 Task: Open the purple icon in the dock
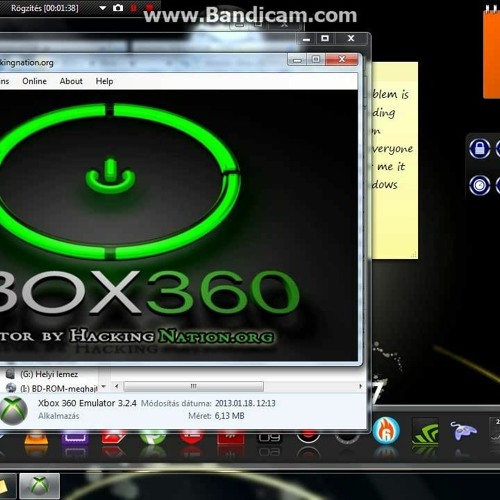click(x=75, y=437)
